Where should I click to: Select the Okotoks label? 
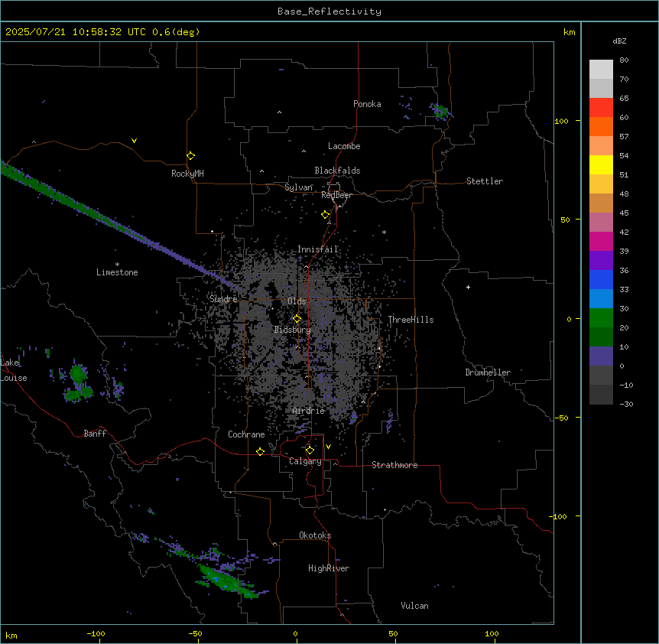point(315,535)
